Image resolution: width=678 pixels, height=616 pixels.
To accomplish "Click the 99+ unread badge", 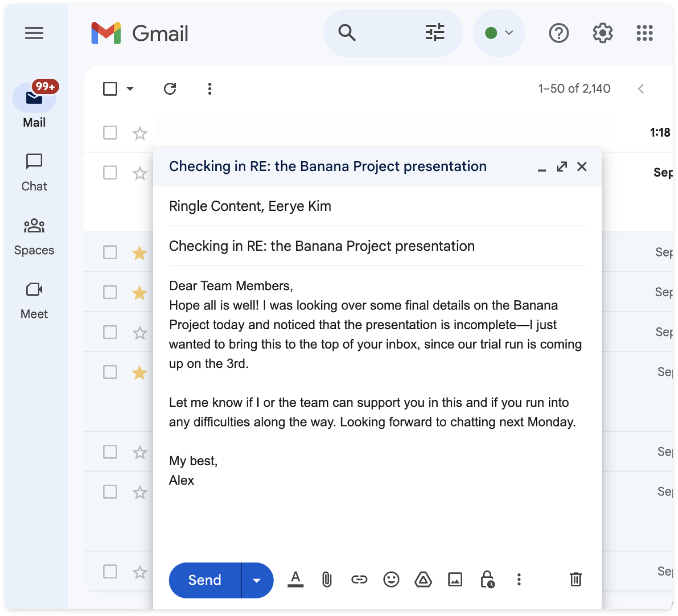I will pos(45,86).
